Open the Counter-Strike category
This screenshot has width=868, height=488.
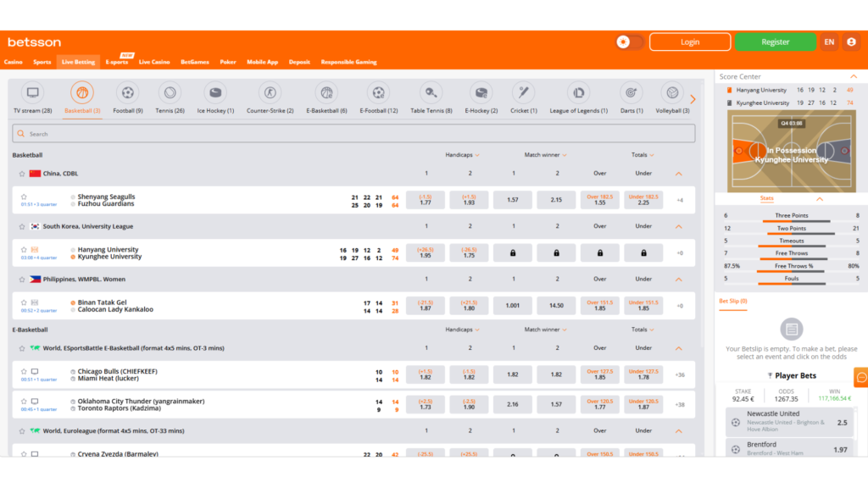tap(270, 98)
